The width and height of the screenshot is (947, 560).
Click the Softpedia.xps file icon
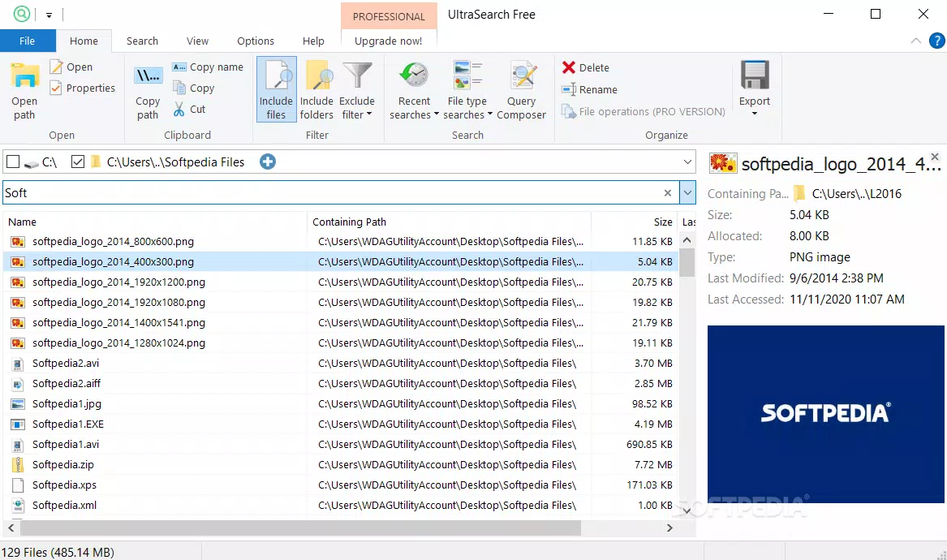18,485
